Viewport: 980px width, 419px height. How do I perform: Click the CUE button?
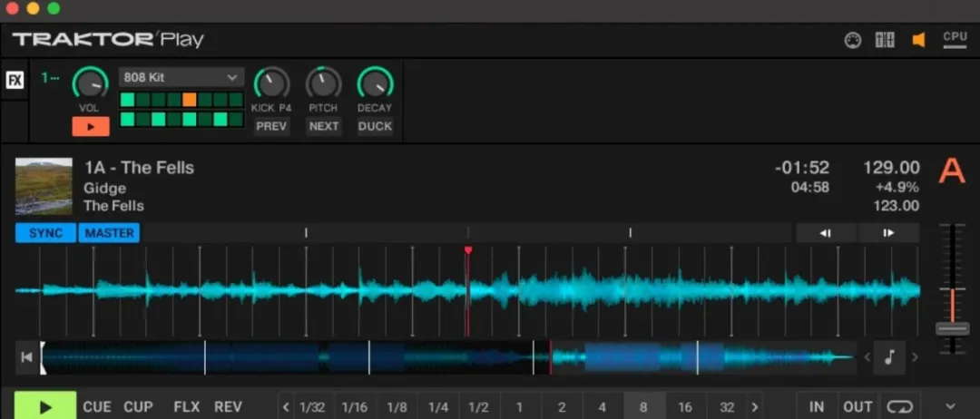pos(97,407)
